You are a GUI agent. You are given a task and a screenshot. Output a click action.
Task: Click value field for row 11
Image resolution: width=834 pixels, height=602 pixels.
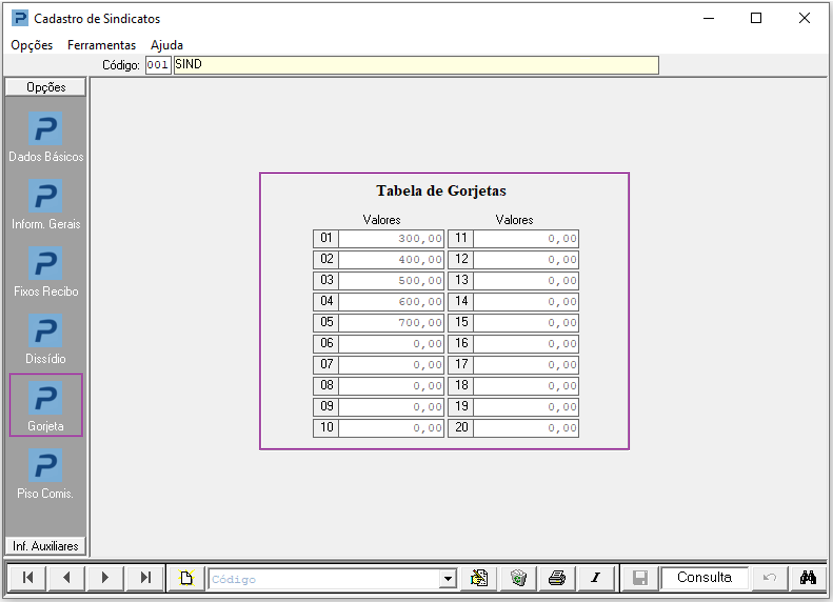526,239
